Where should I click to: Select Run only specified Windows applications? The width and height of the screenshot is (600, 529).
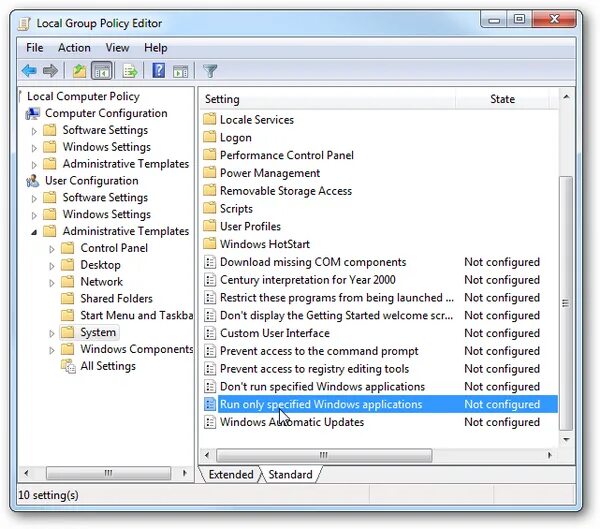coord(380,404)
